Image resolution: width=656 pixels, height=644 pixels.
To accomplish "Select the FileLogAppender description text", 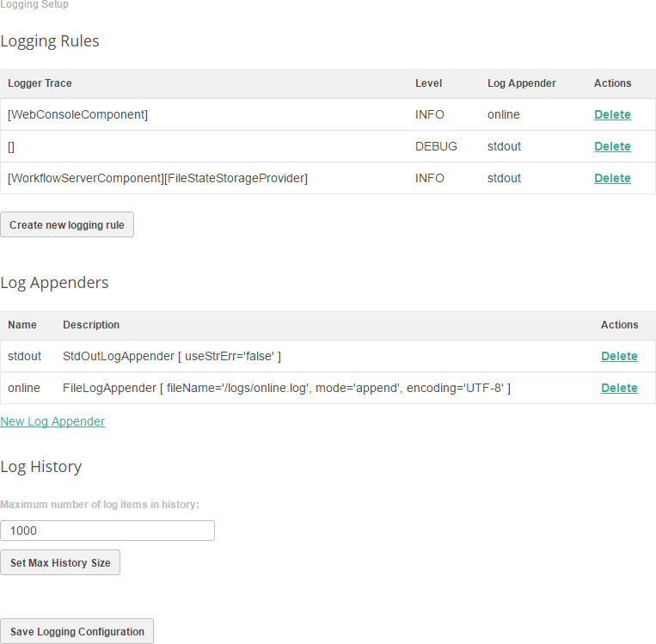I will pyautogui.click(x=286, y=388).
